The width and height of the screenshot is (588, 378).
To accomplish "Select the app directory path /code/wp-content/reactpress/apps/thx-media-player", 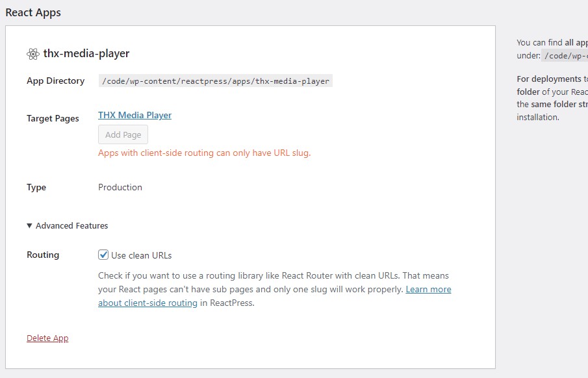I will (216, 81).
